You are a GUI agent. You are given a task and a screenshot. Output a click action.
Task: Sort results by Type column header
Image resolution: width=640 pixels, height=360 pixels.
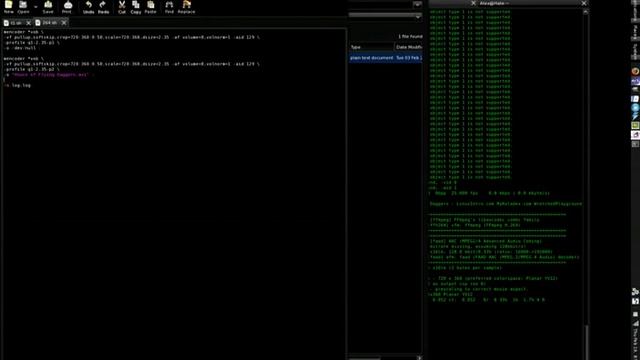click(x=371, y=47)
